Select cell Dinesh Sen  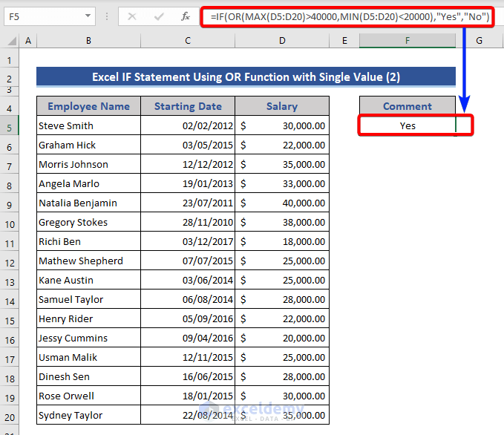pos(89,376)
